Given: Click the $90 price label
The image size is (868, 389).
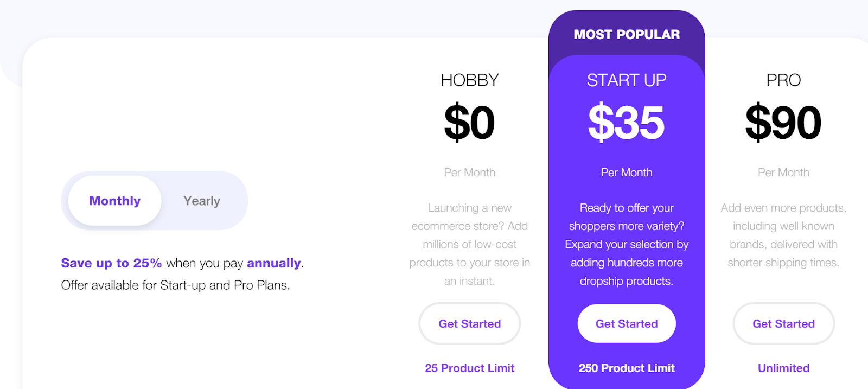Looking at the screenshot, I should coord(784,122).
